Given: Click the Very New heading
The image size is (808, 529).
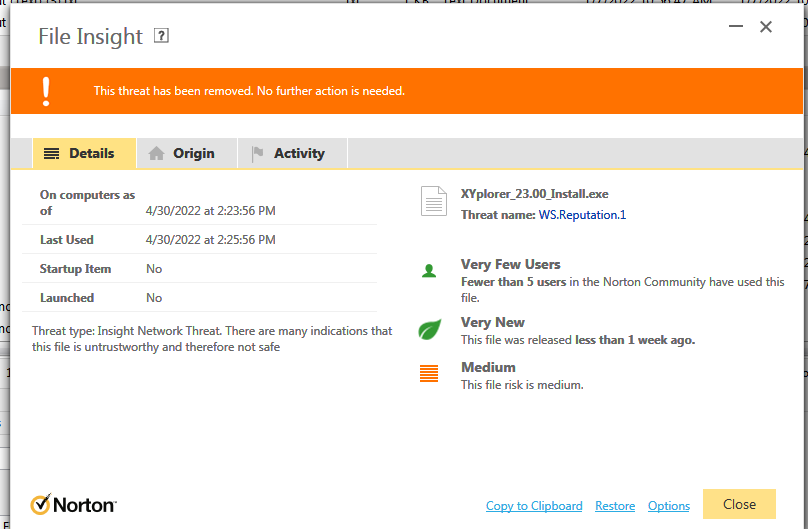Looking at the screenshot, I should click(x=492, y=322).
